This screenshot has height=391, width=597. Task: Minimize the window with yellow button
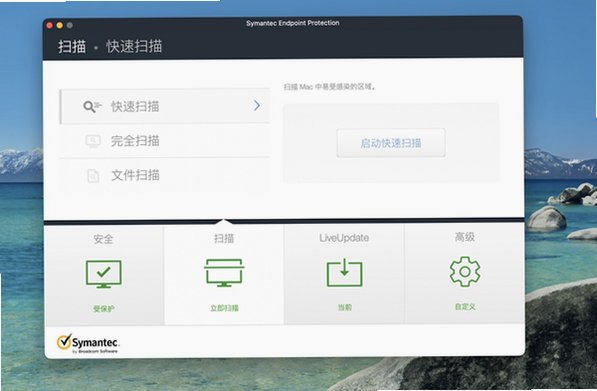coord(60,26)
